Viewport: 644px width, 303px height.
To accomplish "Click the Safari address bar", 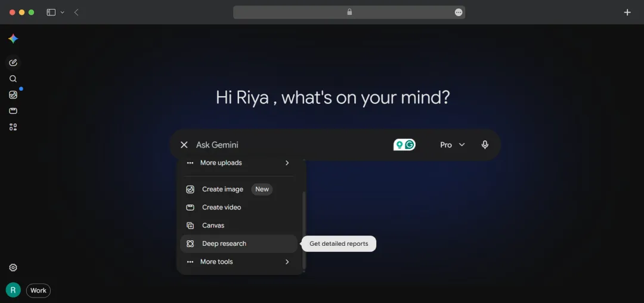I will click(x=349, y=13).
